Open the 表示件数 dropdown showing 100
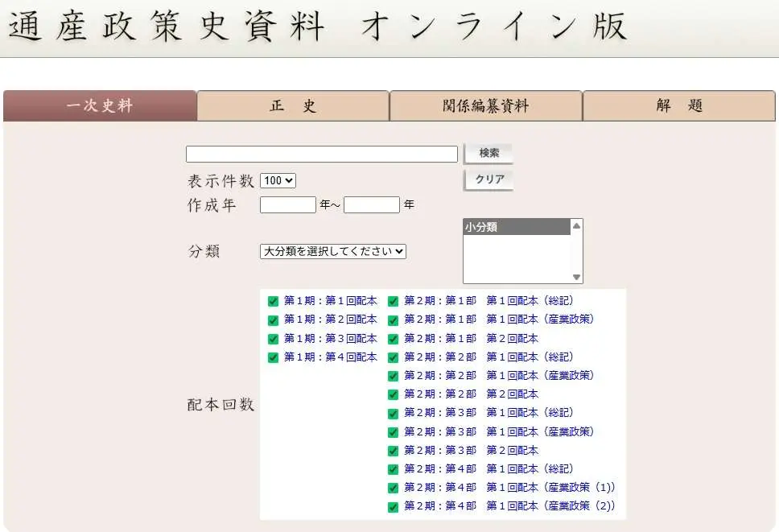The width and height of the screenshot is (779, 532). [278, 181]
